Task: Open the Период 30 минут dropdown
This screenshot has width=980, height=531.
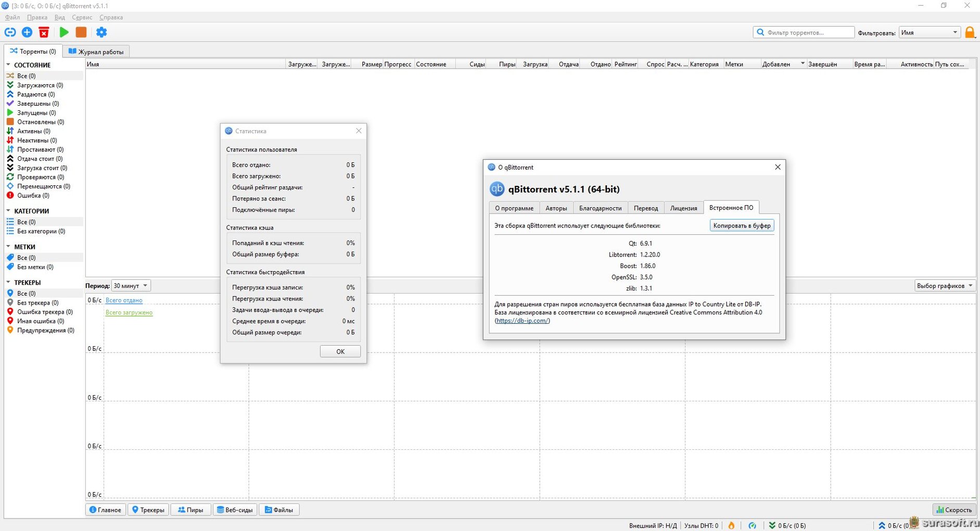Action: point(131,286)
